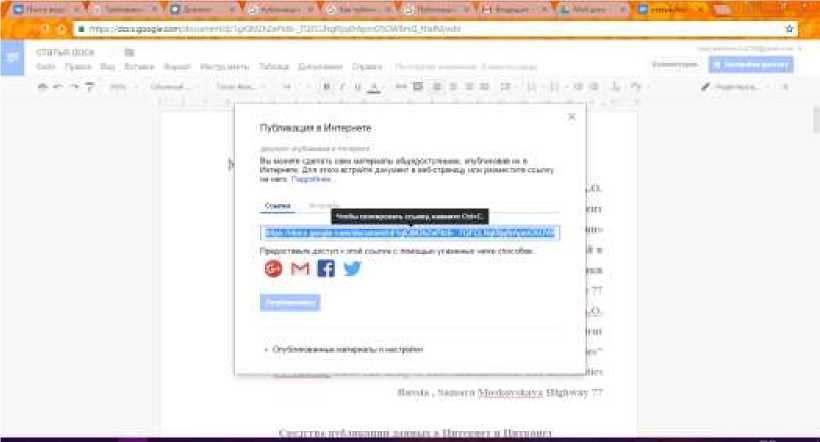Toggle underline formatting

click(358, 87)
